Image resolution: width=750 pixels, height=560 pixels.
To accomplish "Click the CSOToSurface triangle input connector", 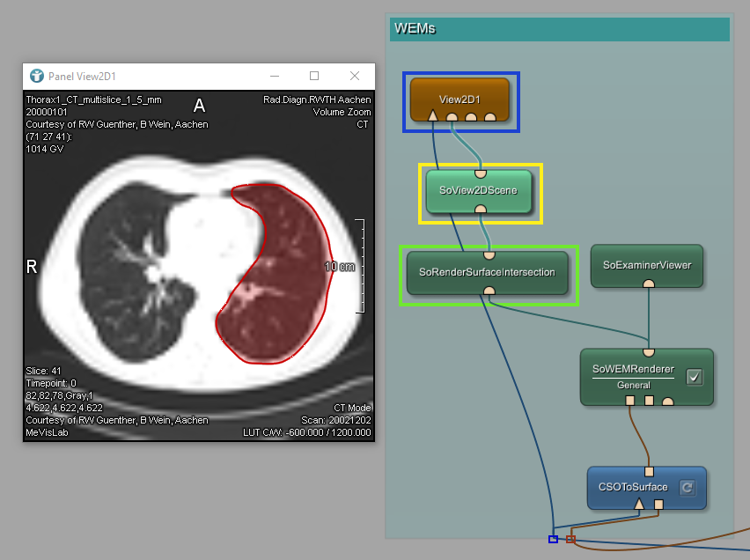I will click(x=640, y=505).
